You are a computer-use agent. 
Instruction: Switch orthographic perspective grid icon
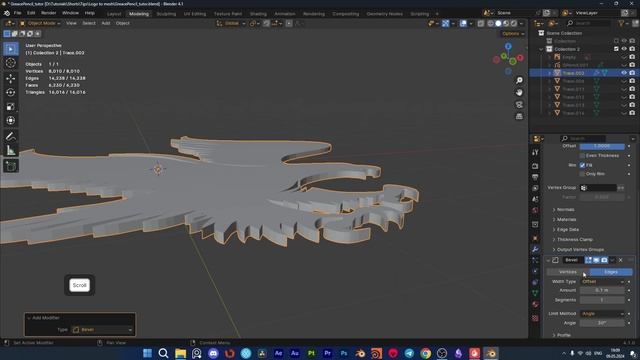(x=519, y=116)
